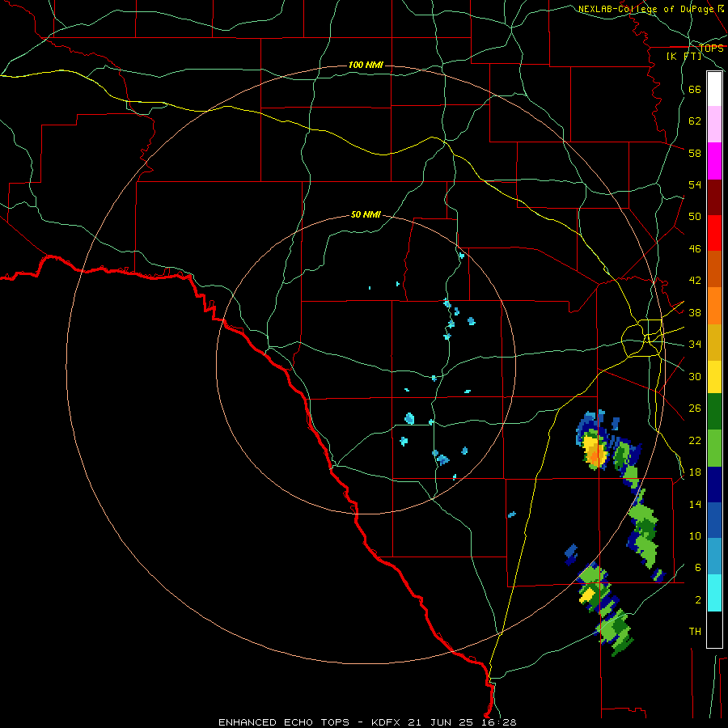Click the legend value "62"
Image resolution: width=728 pixels, height=728 pixels.
pyautogui.click(x=695, y=121)
